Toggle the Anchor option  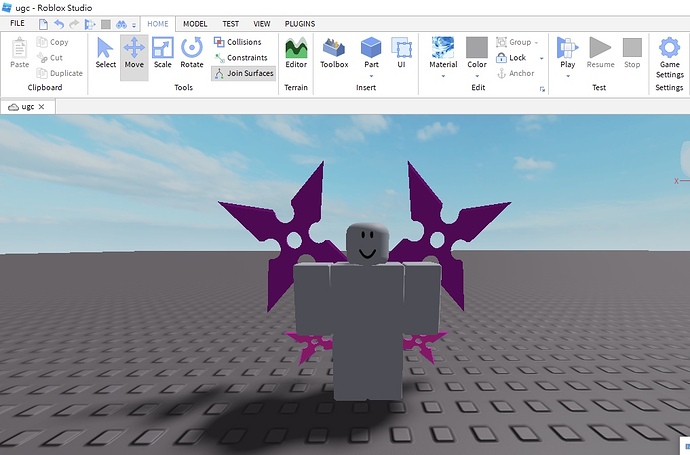[x=515, y=73]
